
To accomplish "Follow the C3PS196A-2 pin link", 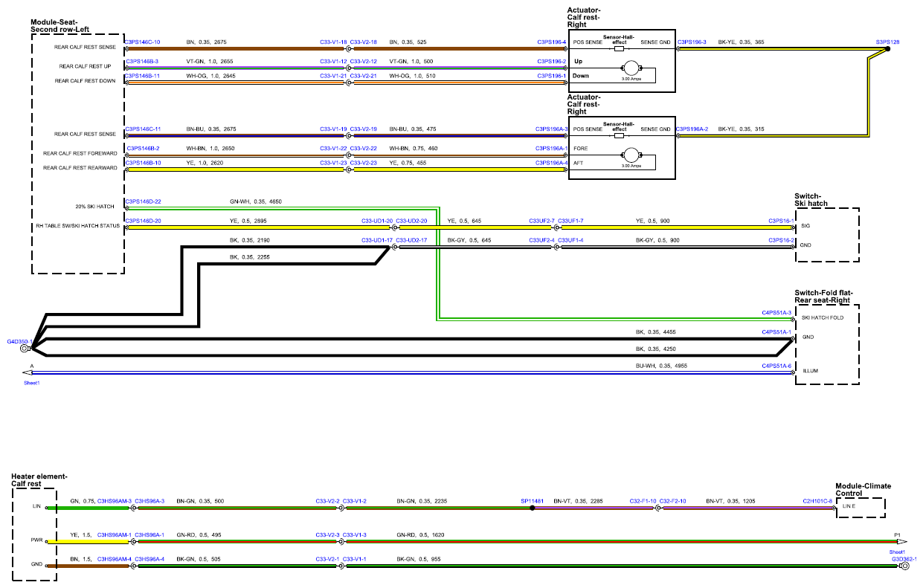I will (x=693, y=129).
